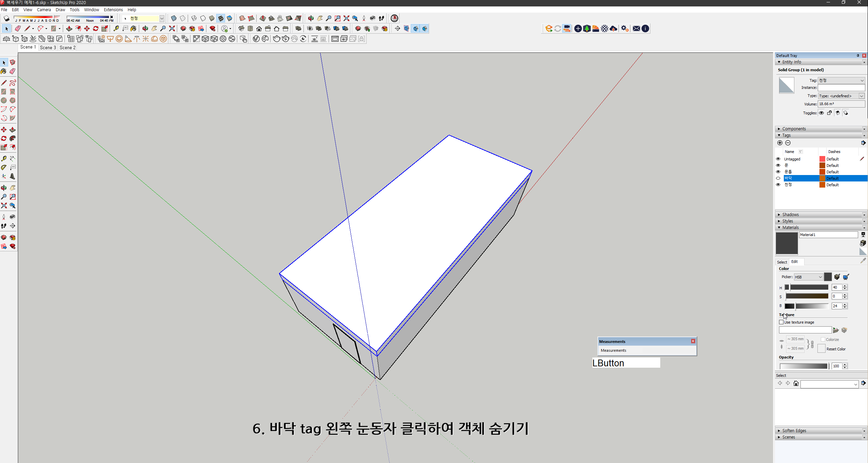868x463 pixels.
Task: Enable the Use texture image checkbox
Action: [781, 322]
